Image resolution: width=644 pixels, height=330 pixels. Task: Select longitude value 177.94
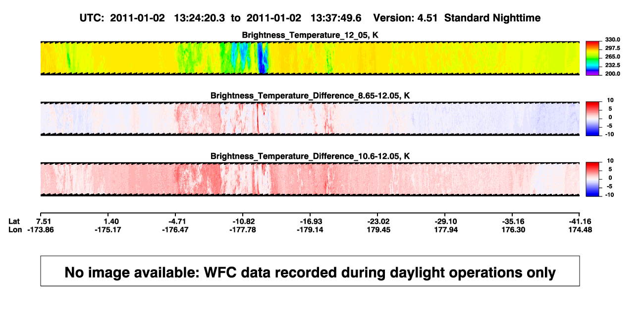point(447,230)
